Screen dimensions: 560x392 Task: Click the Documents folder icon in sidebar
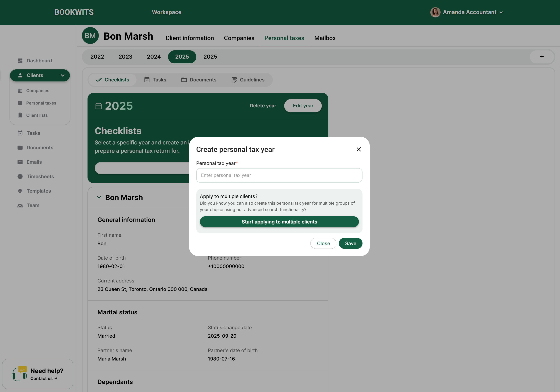pyautogui.click(x=20, y=148)
